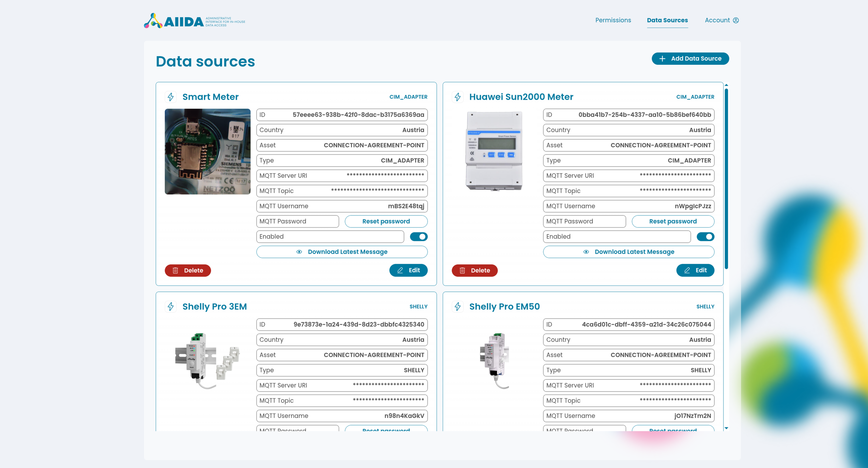Open the Permissions page
The width and height of the screenshot is (868, 468).
(613, 20)
